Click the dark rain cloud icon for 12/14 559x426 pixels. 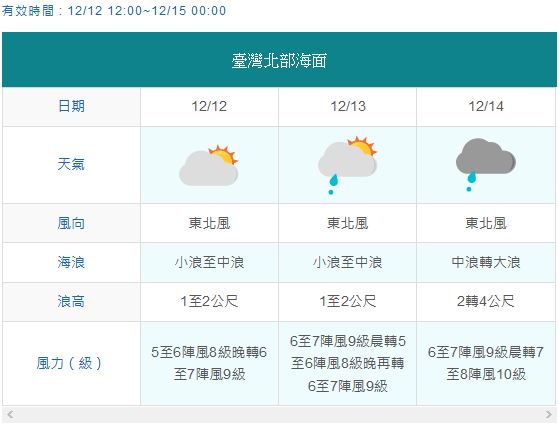(486, 165)
